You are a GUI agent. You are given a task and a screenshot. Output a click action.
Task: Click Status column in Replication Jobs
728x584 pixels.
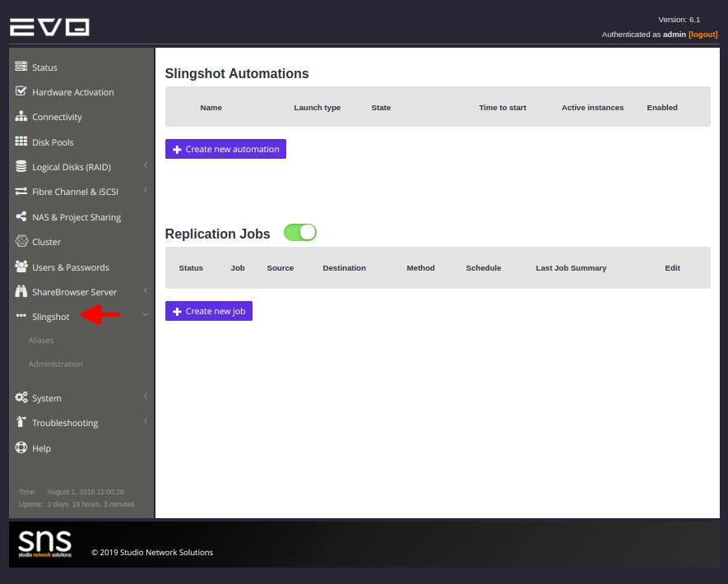pyautogui.click(x=191, y=268)
